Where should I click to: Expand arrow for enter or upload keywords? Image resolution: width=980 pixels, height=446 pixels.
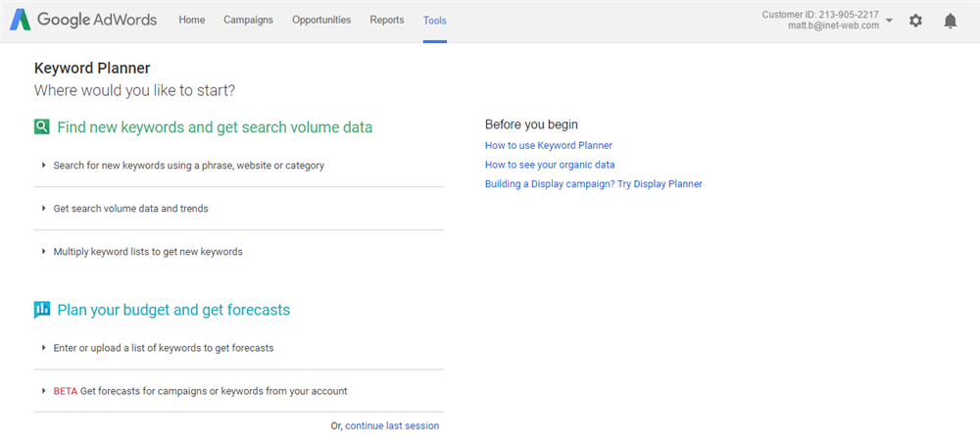pyautogui.click(x=44, y=347)
